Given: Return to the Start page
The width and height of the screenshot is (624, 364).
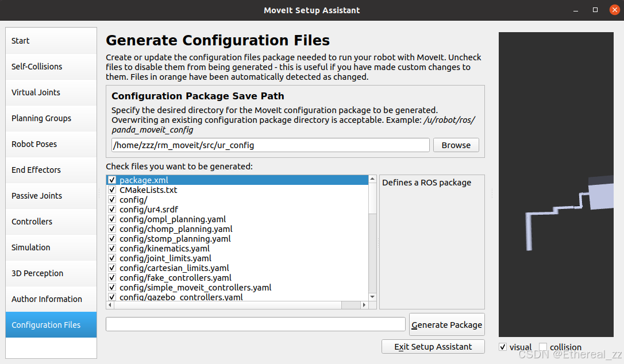Looking at the screenshot, I should (x=20, y=40).
